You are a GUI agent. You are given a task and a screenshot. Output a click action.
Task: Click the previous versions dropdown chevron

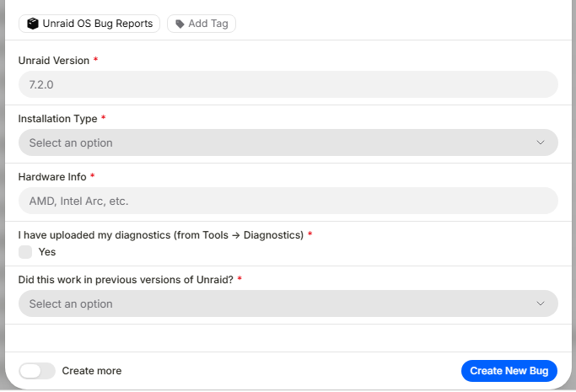540,303
